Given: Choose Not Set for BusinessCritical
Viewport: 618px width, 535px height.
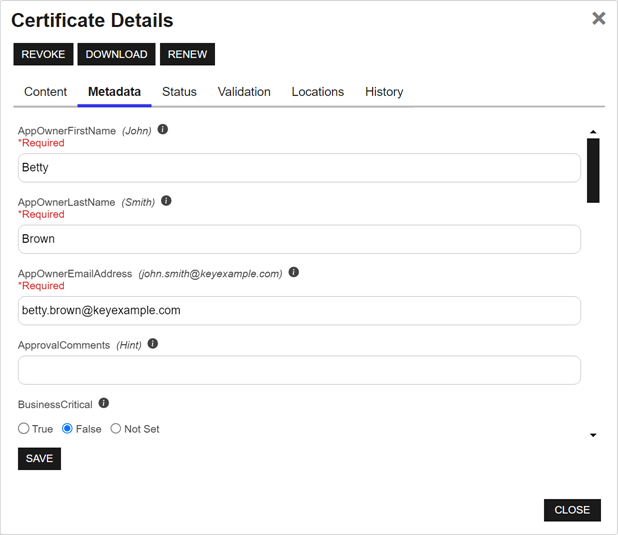Looking at the screenshot, I should (116, 429).
